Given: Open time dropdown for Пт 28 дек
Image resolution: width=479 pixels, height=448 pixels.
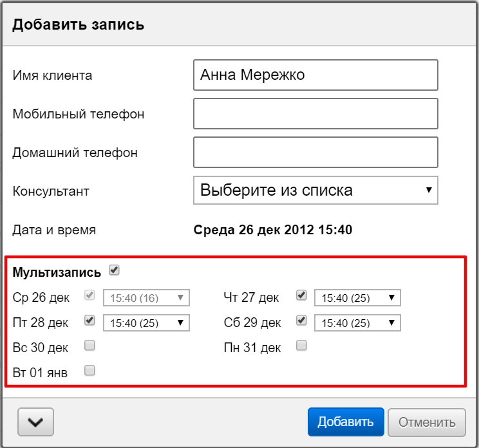Looking at the screenshot, I should 146,322.
